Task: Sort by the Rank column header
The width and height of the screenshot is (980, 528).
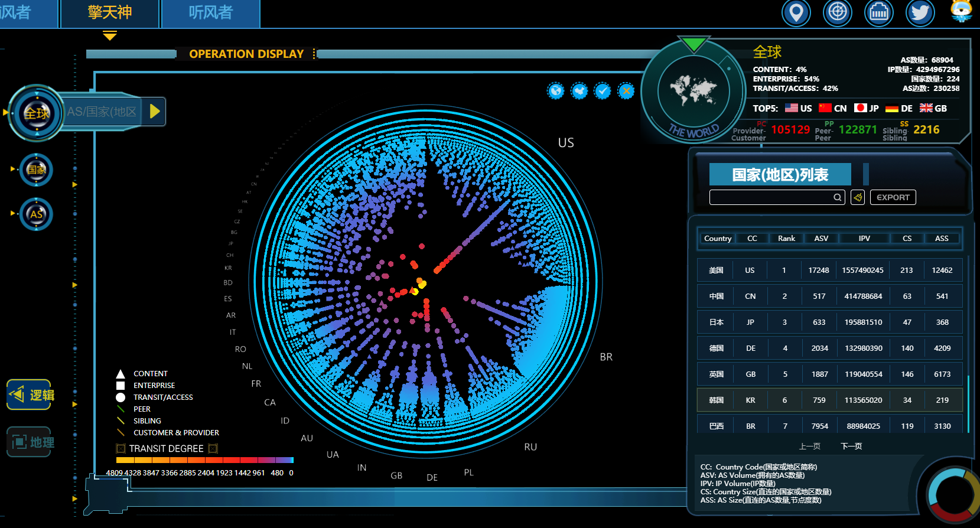Action: coord(786,239)
